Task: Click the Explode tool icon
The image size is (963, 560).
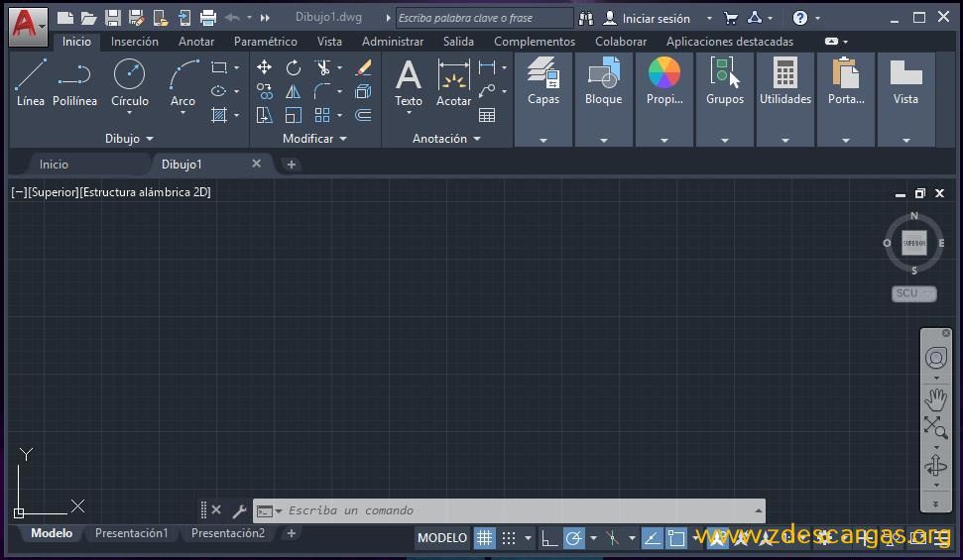Action: (364, 91)
